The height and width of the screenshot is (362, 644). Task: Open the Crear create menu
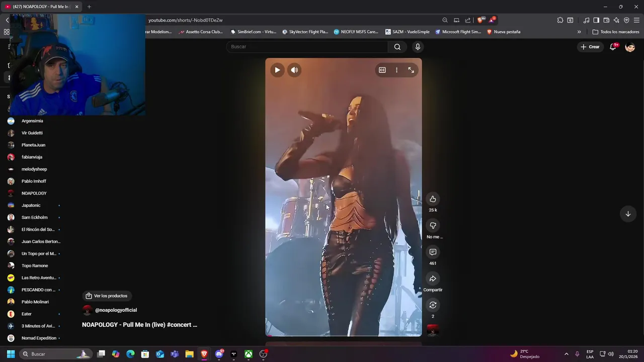pyautogui.click(x=590, y=47)
